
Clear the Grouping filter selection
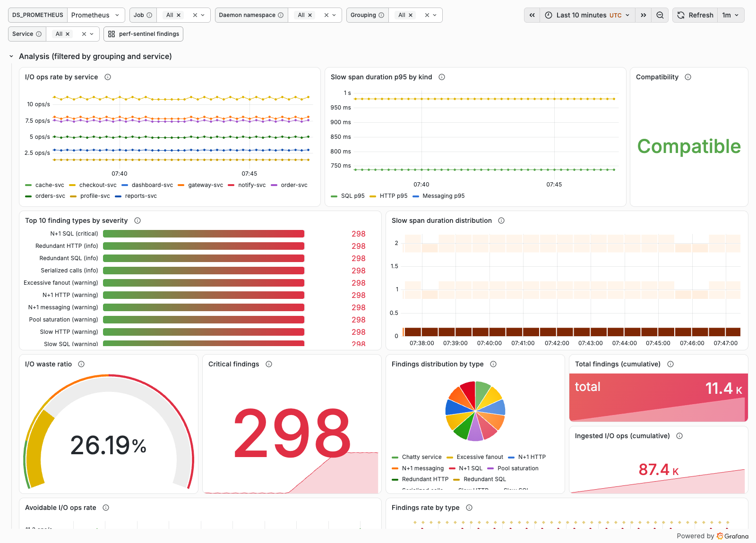click(427, 15)
